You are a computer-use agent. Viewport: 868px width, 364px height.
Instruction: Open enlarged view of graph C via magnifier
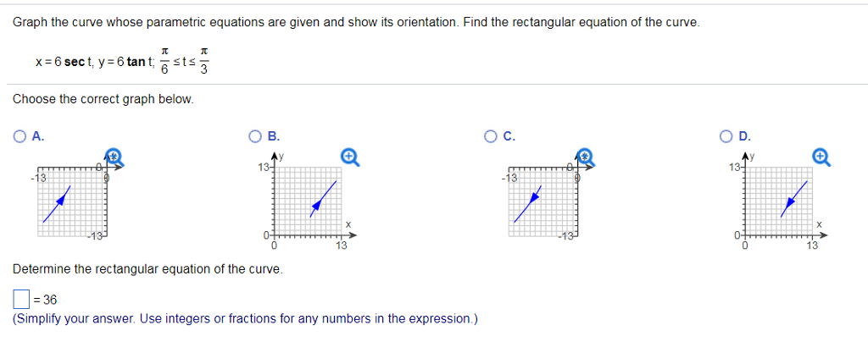[585, 157]
